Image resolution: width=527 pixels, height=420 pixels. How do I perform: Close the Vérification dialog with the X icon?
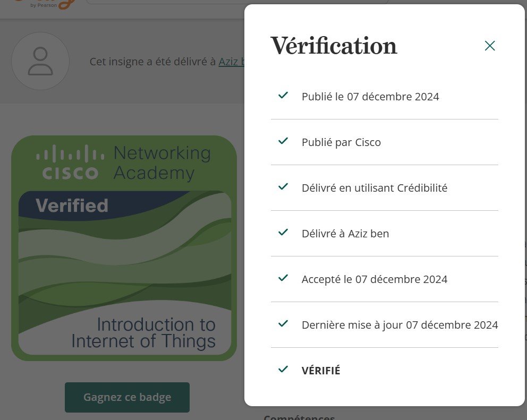490,46
